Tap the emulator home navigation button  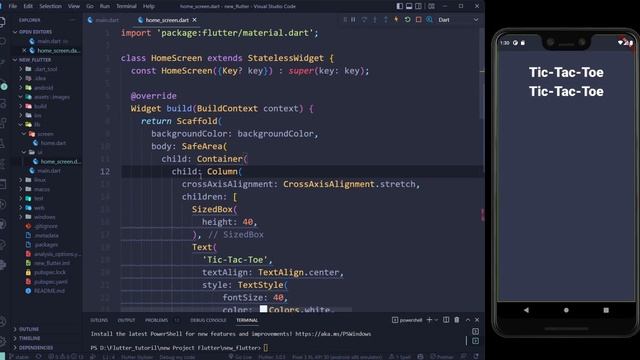pos(566,310)
